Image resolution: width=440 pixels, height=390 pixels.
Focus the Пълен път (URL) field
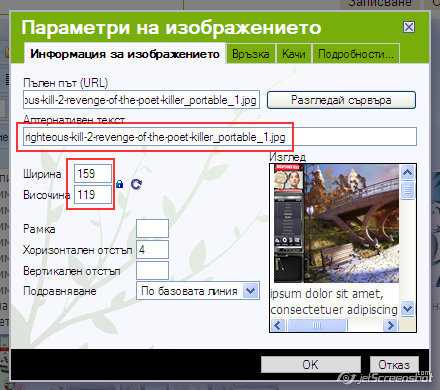141,100
